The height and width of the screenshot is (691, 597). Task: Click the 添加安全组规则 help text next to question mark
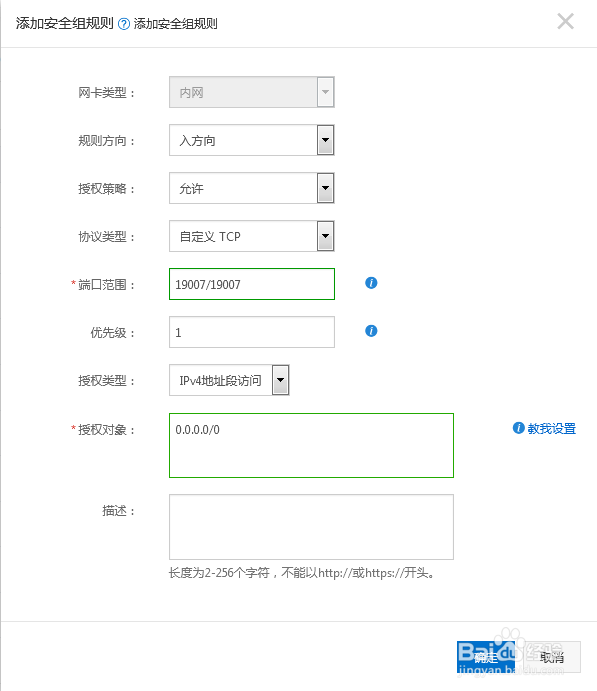175,24
